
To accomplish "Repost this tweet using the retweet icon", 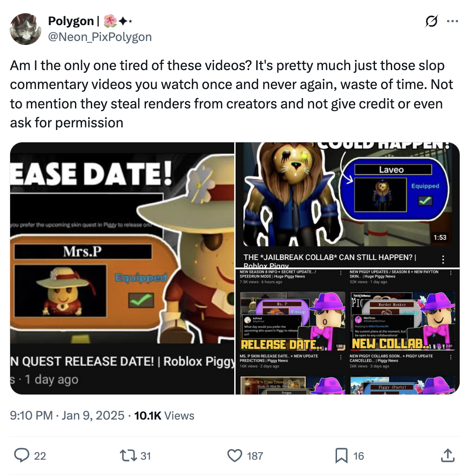I will [x=128, y=456].
